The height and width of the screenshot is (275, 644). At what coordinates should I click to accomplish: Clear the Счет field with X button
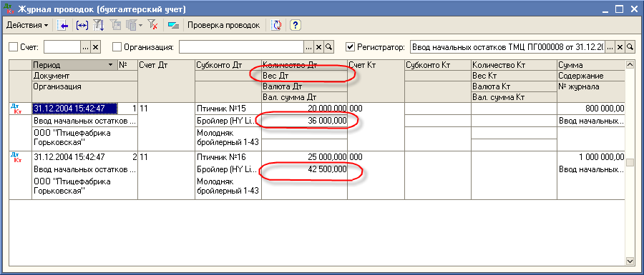[96, 47]
